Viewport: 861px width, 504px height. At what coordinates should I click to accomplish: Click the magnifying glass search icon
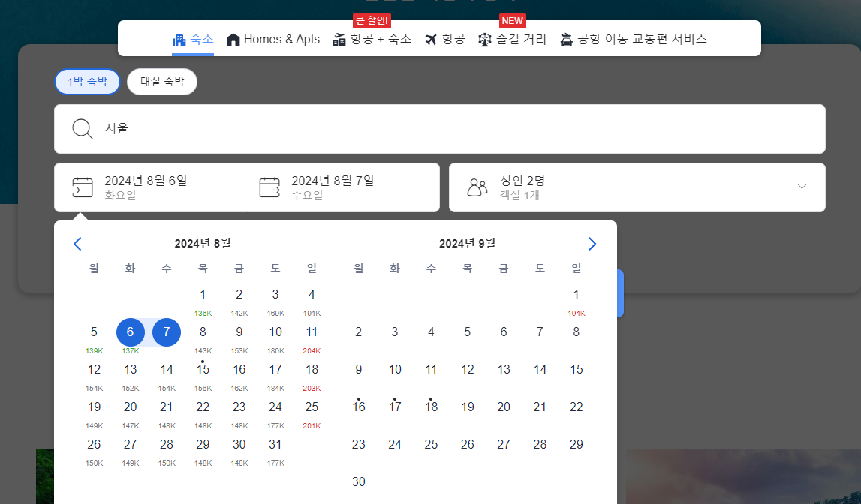pos(83,129)
